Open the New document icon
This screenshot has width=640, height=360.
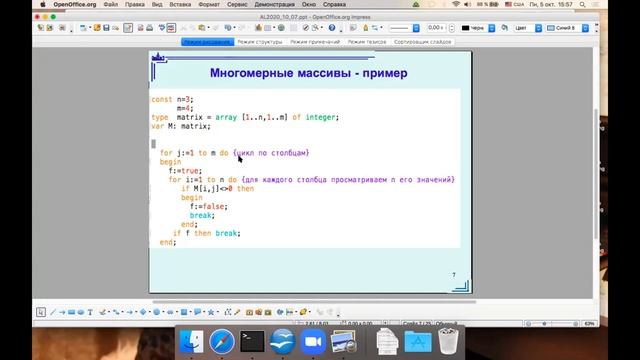pos(83,28)
